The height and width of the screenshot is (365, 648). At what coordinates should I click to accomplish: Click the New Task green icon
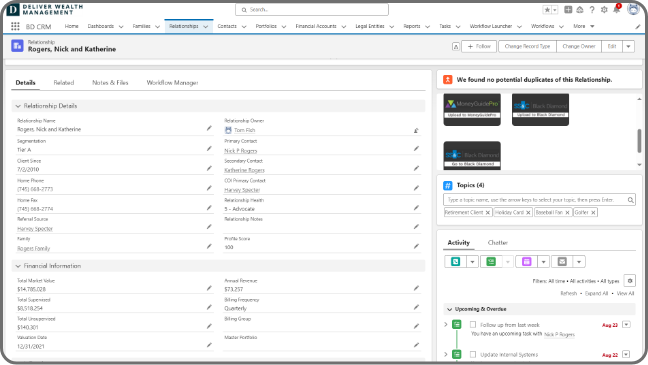tap(491, 262)
